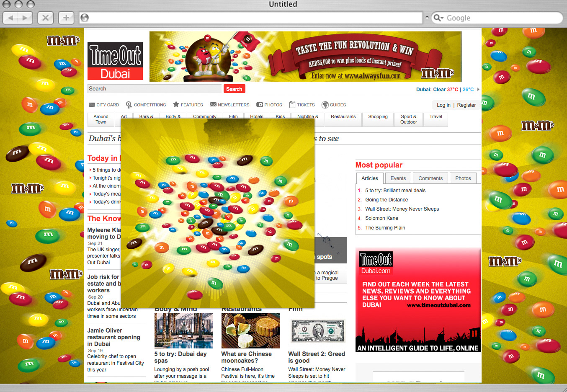Open 'What are Chinese mooncakes?' headline
This screenshot has width=567, height=392.
point(246,357)
